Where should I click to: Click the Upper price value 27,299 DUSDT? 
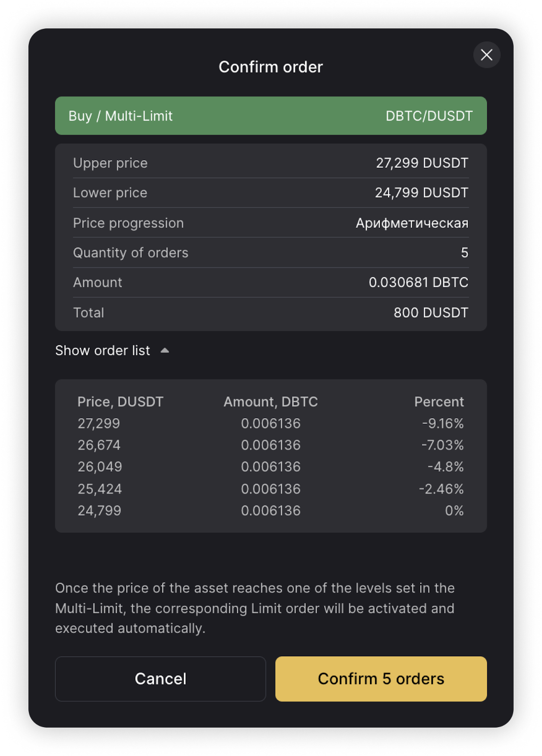click(422, 163)
